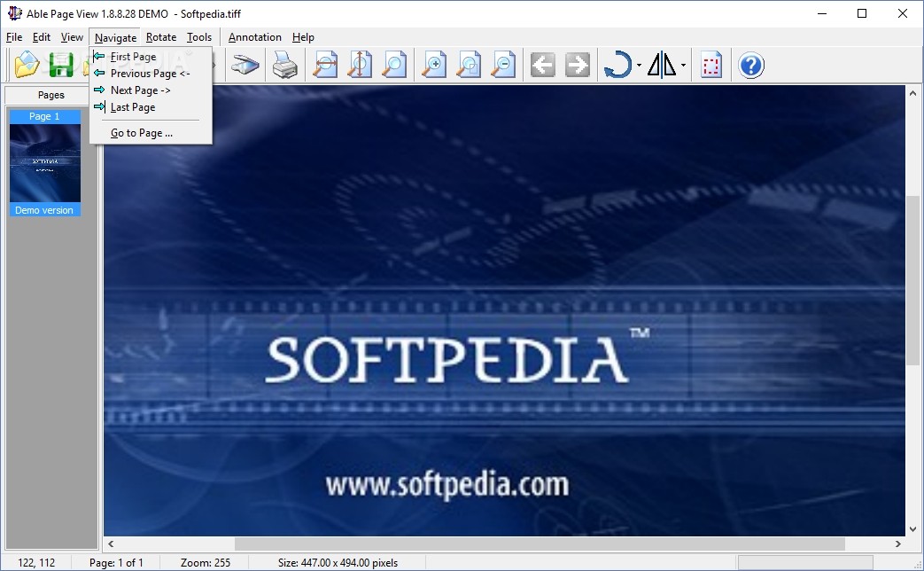Click the Zoom to selection icon
Viewport: 924px width, 571px height.
(469, 65)
